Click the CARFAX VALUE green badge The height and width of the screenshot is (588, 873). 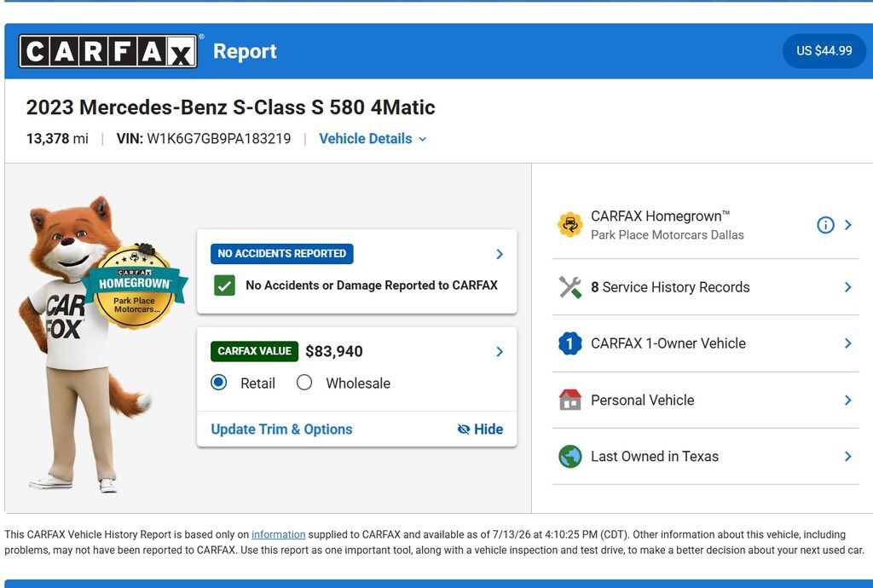[x=254, y=351]
